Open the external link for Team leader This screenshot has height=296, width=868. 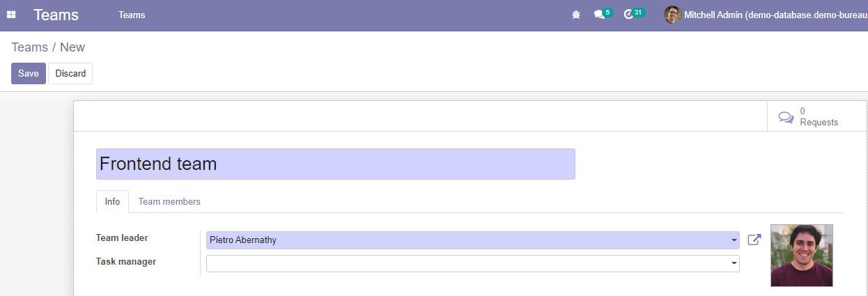coord(754,240)
